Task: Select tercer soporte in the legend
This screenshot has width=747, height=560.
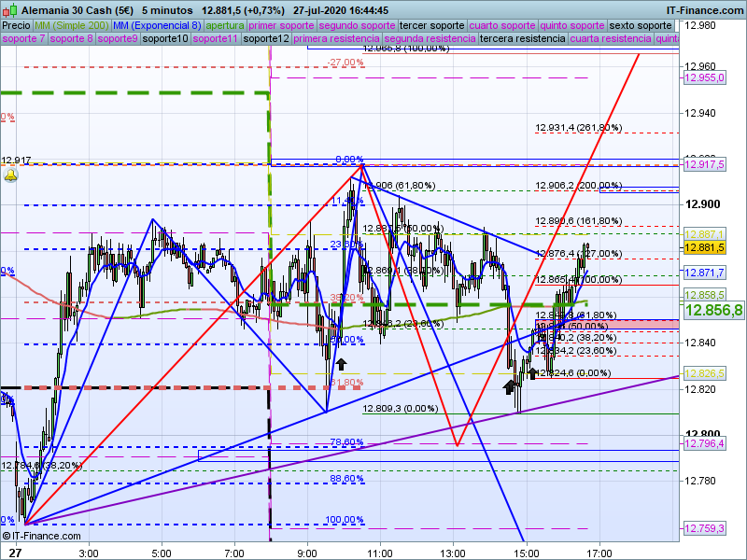Action: (x=431, y=26)
